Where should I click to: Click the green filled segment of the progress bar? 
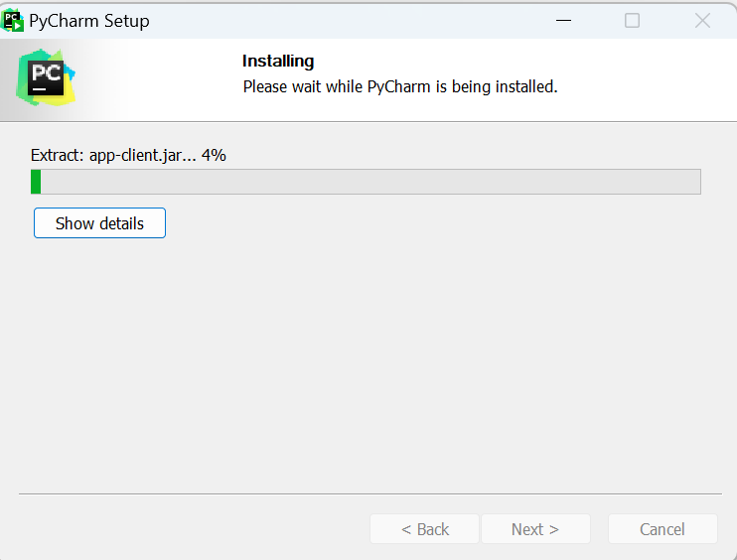click(36, 182)
